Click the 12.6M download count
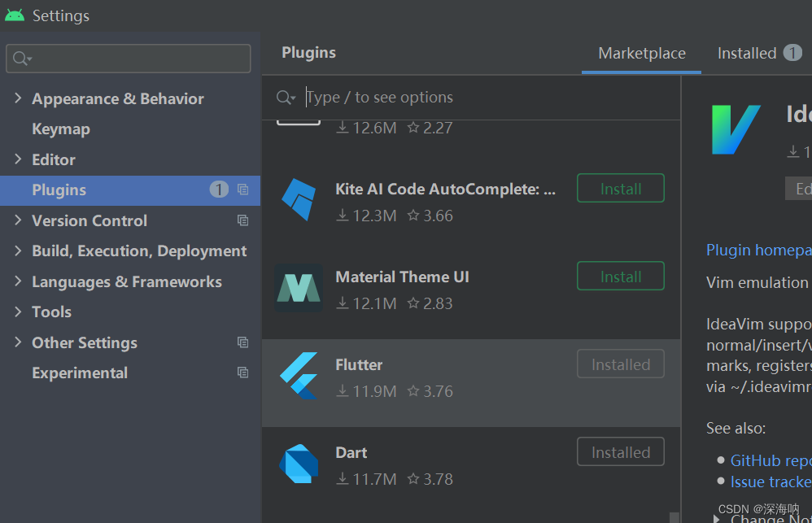 (x=374, y=128)
